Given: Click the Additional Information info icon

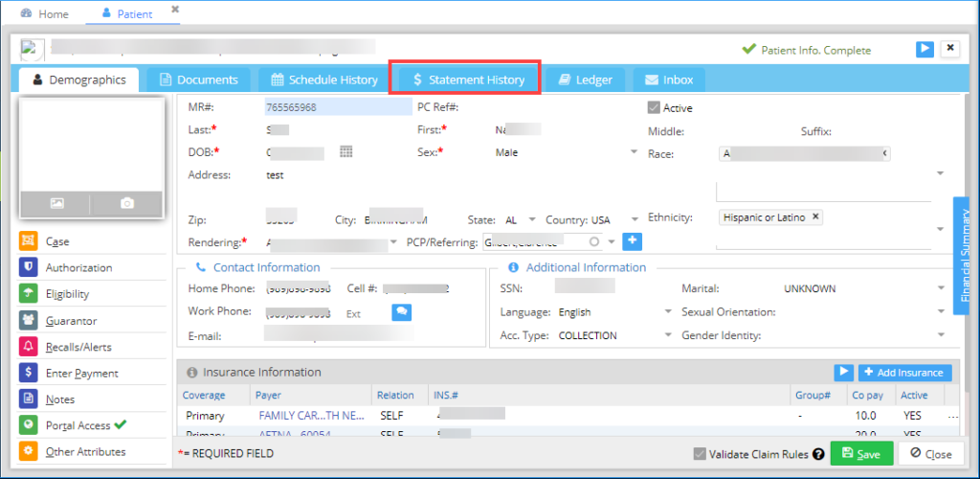Looking at the screenshot, I should [514, 267].
